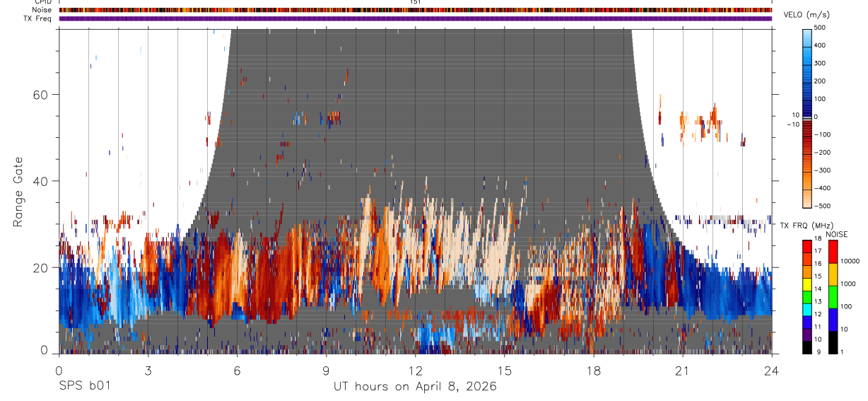The width and height of the screenshot is (868, 401).
Task: Click velocity scale value -500
Action: click(x=822, y=206)
